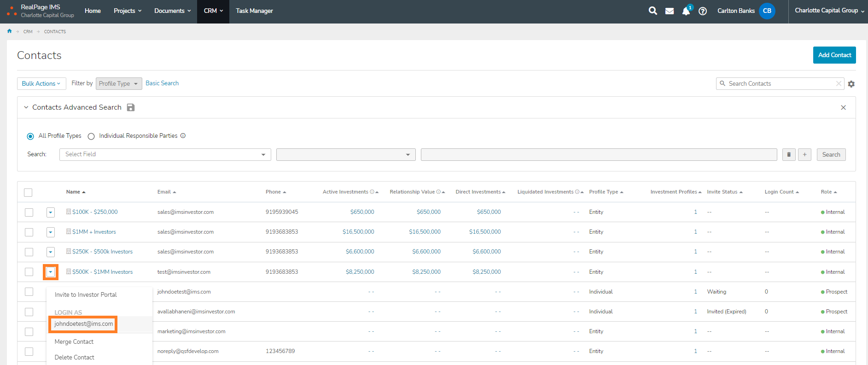Run the advanced Search button
Screen dimensions: 868x365
831,154
